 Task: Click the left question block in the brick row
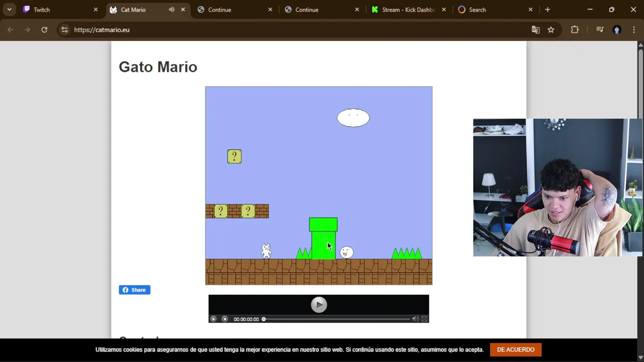(x=220, y=211)
